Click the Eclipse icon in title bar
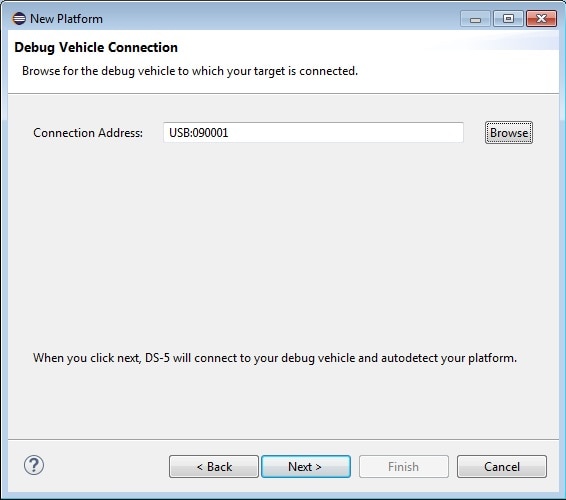The image size is (566, 500). tap(19, 18)
